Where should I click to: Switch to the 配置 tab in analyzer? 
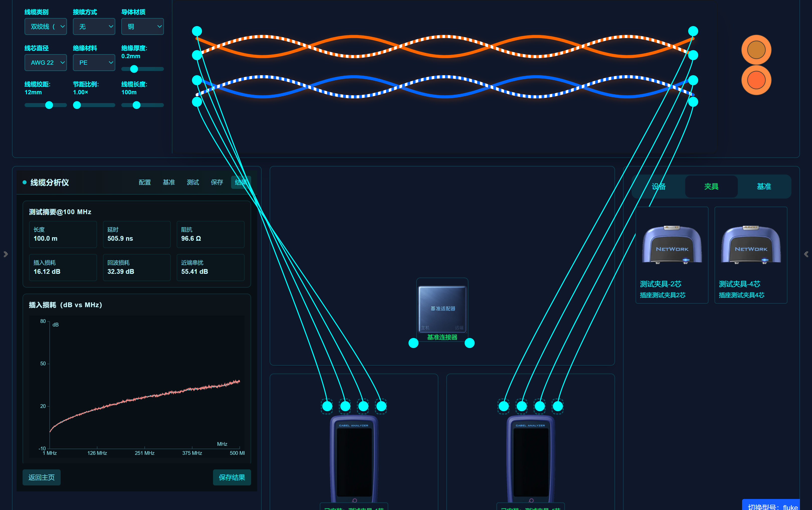[145, 183]
